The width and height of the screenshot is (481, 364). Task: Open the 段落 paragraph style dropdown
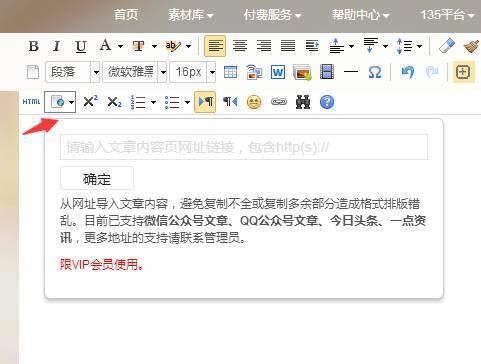pos(72,72)
